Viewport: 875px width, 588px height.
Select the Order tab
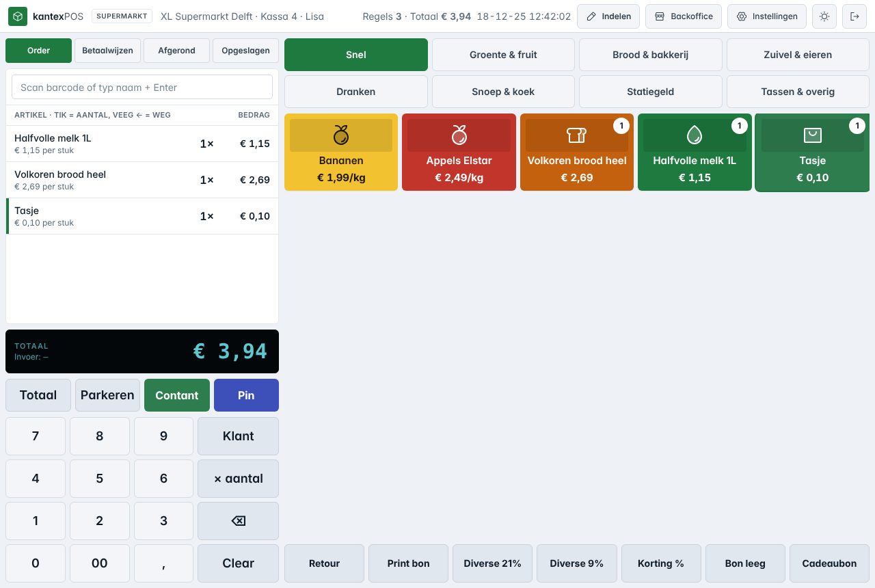coord(38,51)
